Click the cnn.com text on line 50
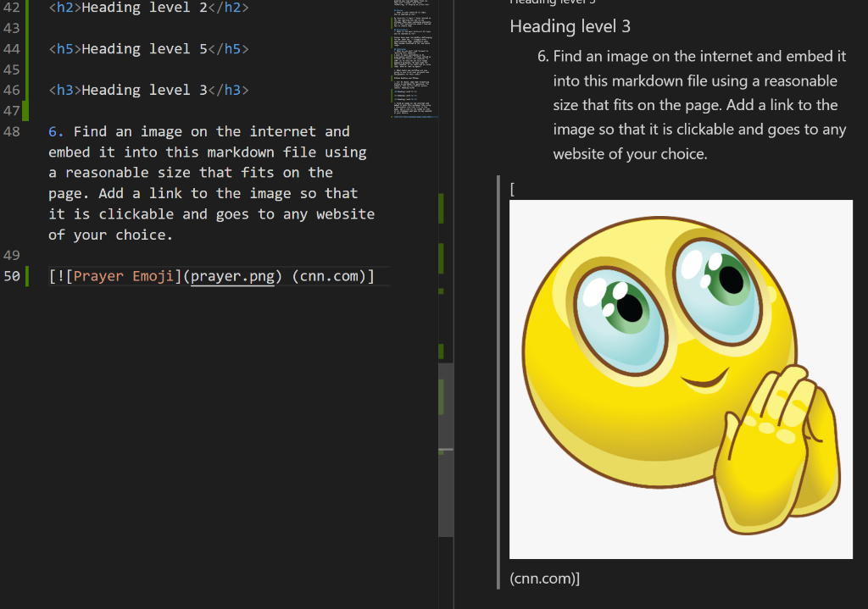Image resolution: width=868 pixels, height=609 pixels. point(331,275)
